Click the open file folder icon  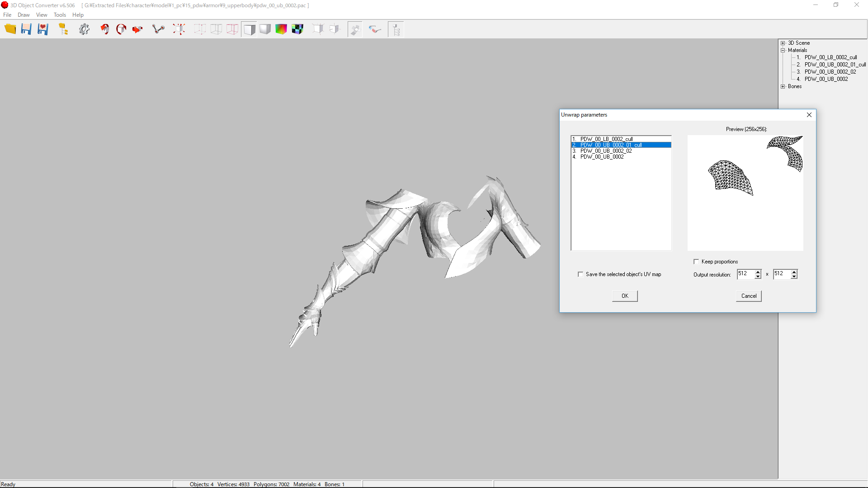10,29
